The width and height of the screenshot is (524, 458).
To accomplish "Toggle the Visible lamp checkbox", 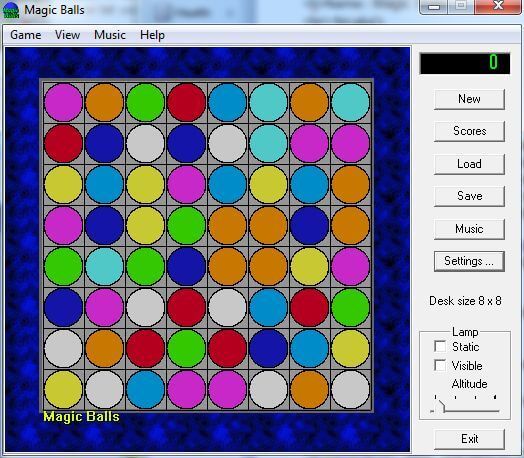I will tap(440, 365).
